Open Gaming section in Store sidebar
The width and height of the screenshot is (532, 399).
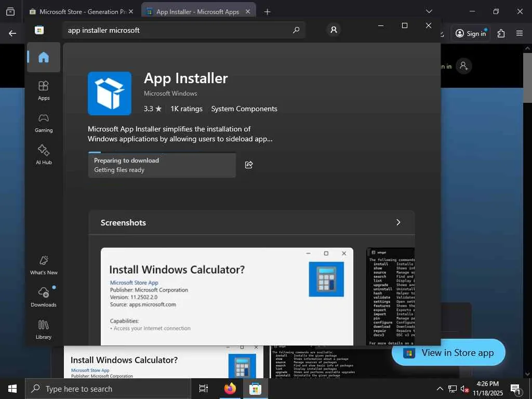tap(44, 123)
